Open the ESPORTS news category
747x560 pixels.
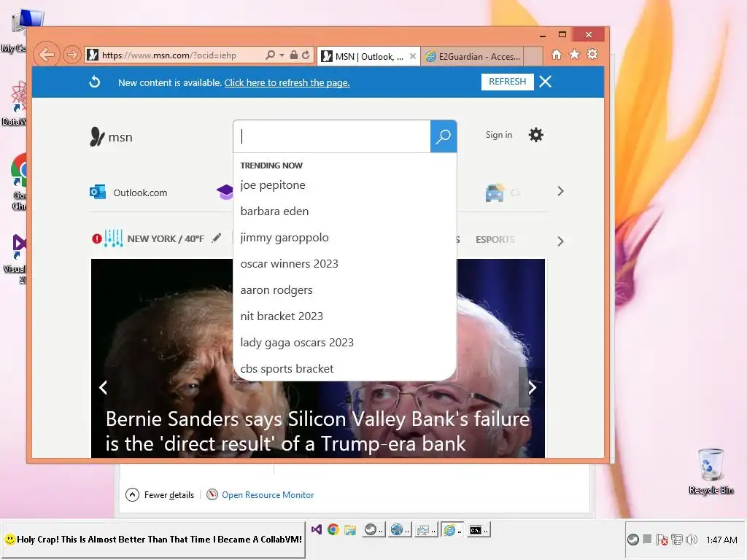click(x=495, y=239)
